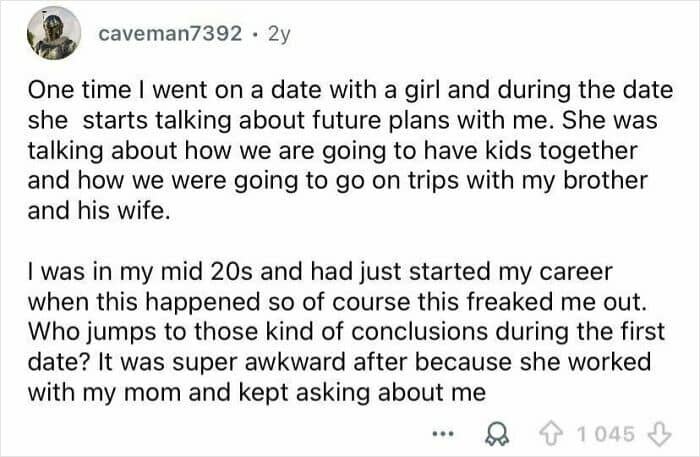Click the 2y comment timestamp
Image resolution: width=700 pixels, height=457 pixels.
pos(279,34)
